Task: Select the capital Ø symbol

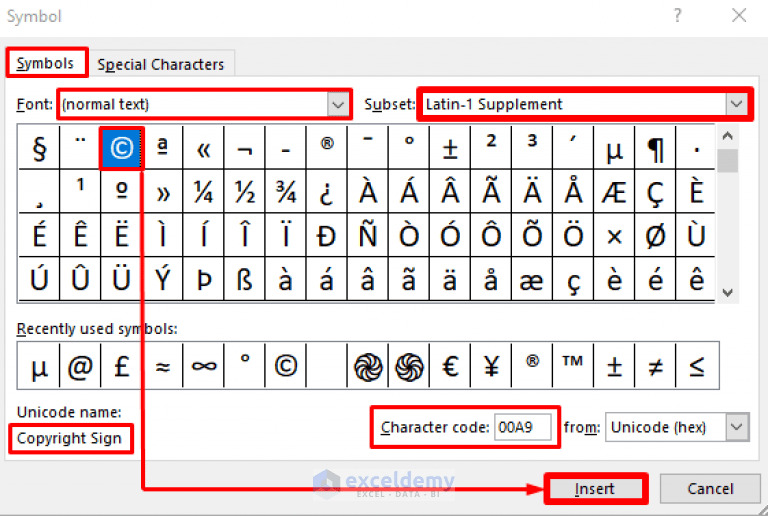Action: (655, 235)
